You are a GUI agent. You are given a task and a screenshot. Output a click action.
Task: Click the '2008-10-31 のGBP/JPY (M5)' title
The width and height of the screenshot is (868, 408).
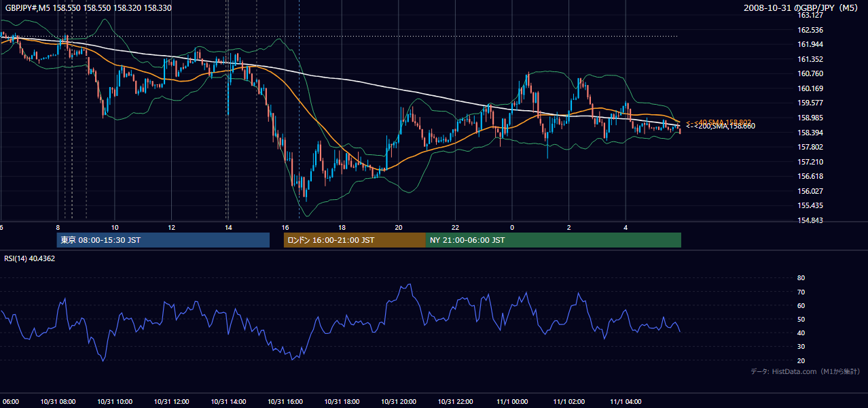click(802, 7)
